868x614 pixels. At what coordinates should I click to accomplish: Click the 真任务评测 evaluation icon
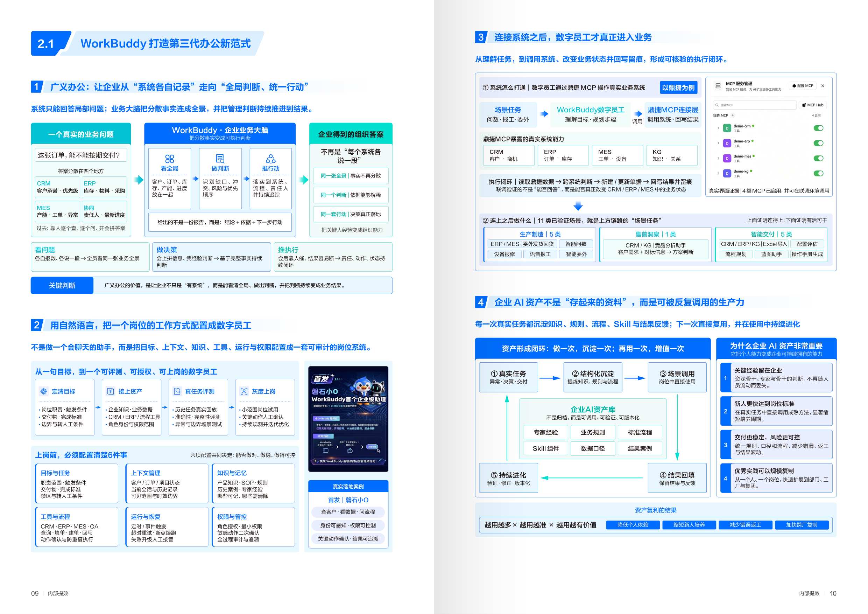pos(177,391)
